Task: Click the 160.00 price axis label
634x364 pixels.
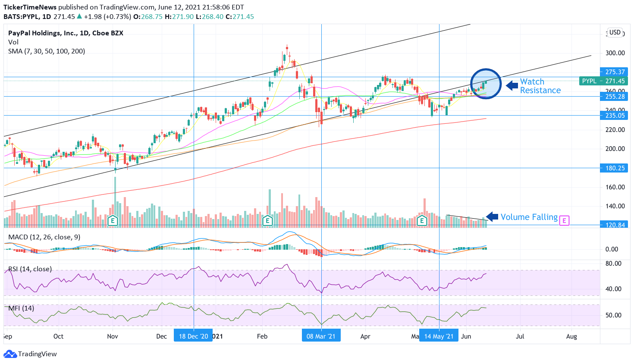Action: [615, 187]
